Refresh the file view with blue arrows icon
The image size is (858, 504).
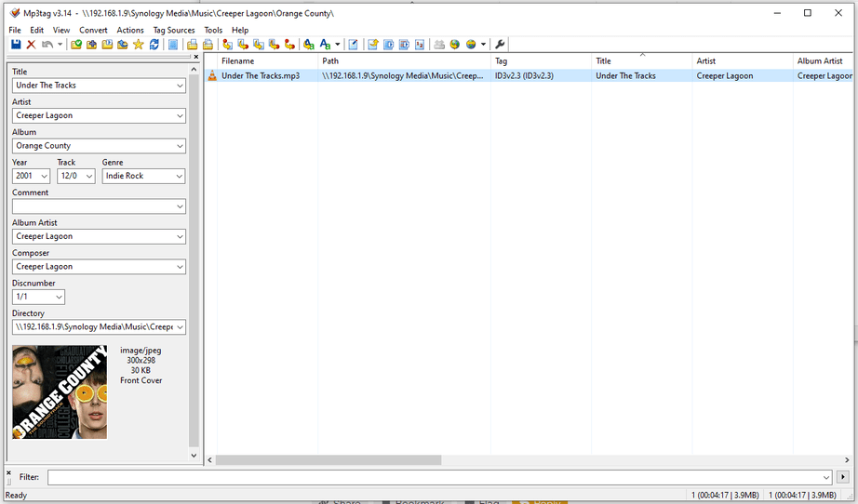pyautogui.click(x=154, y=45)
